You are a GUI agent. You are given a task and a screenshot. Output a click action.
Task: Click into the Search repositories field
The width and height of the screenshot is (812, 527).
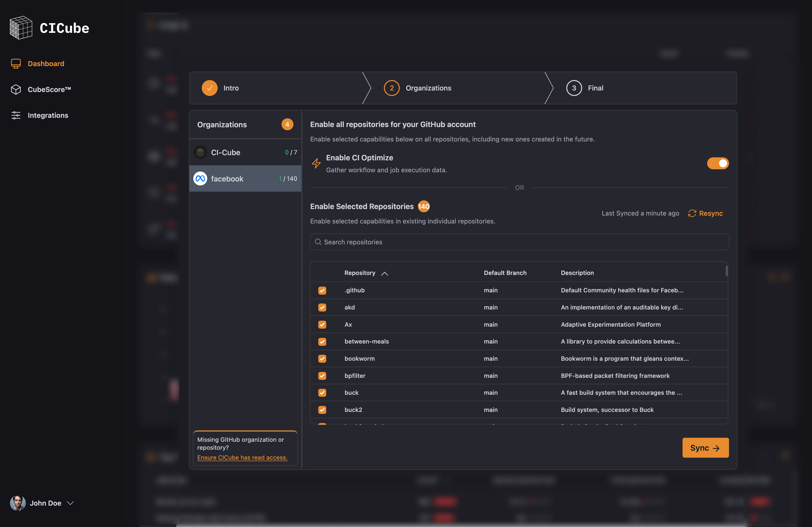519,242
